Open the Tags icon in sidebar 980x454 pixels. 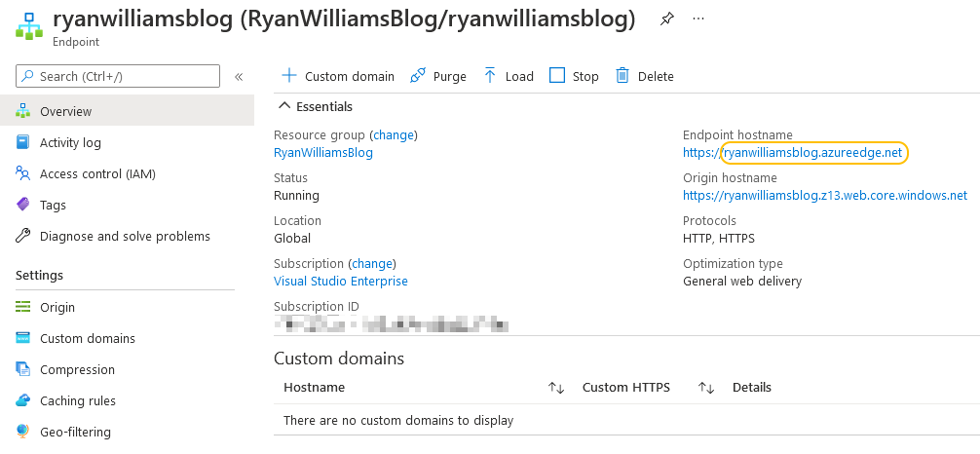pos(23,205)
